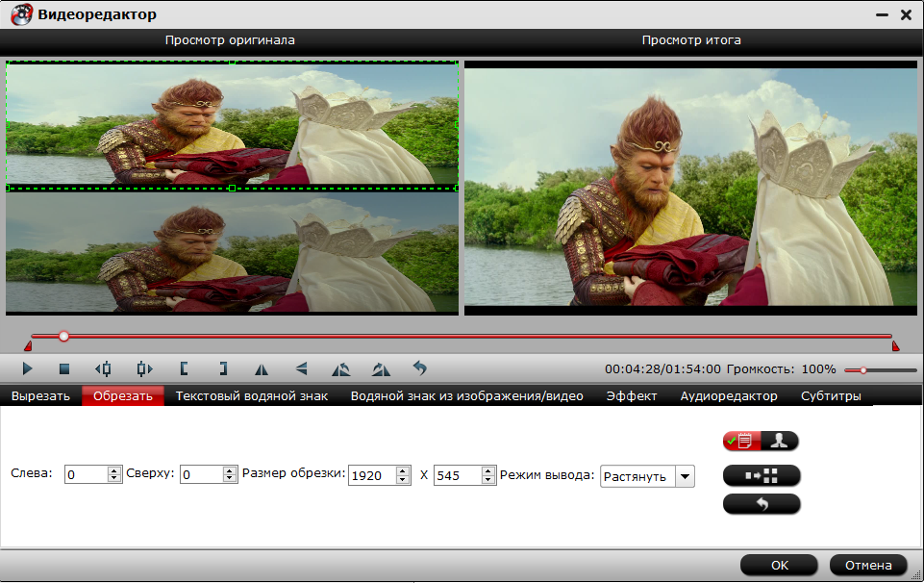Click the Видеоредактор app logo icon

pyautogui.click(x=22, y=14)
